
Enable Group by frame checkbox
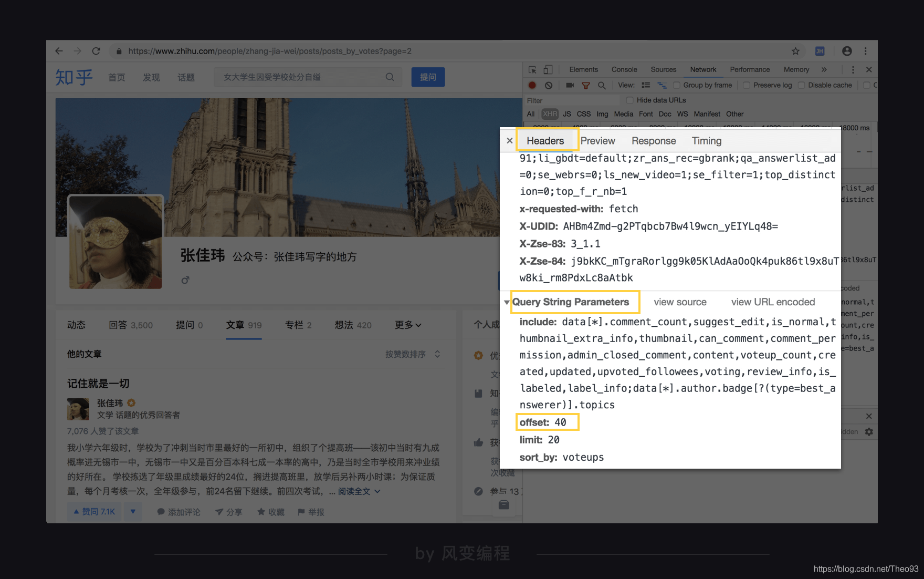click(x=677, y=85)
